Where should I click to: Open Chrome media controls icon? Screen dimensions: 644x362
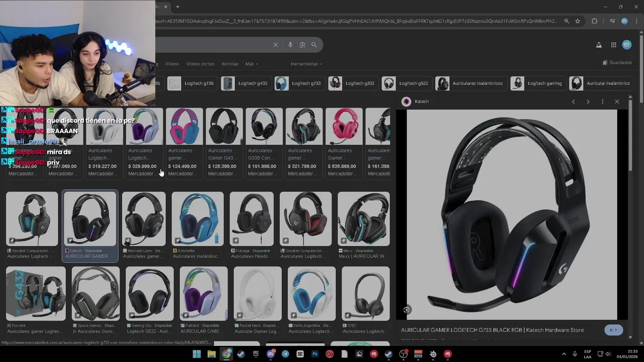[x=612, y=21]
